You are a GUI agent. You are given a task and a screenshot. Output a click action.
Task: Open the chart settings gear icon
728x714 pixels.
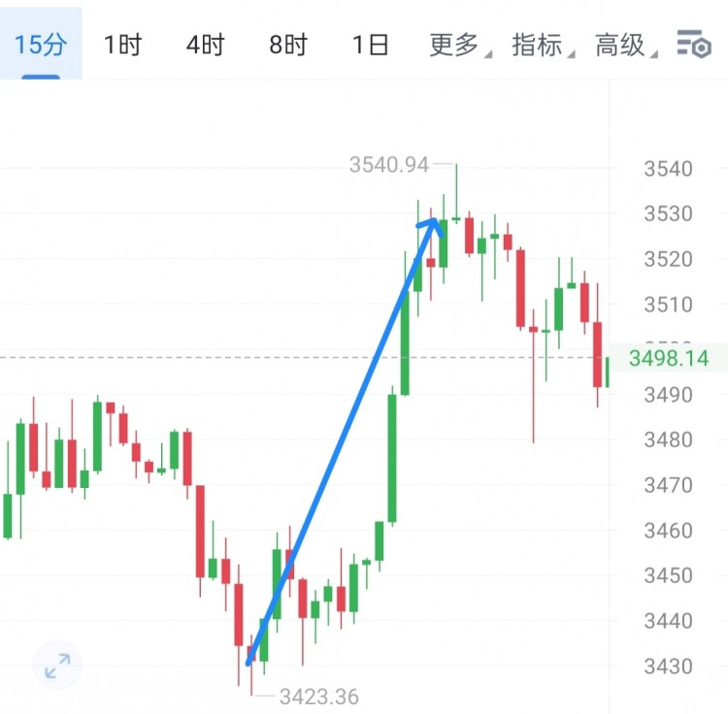coord(694,45)
